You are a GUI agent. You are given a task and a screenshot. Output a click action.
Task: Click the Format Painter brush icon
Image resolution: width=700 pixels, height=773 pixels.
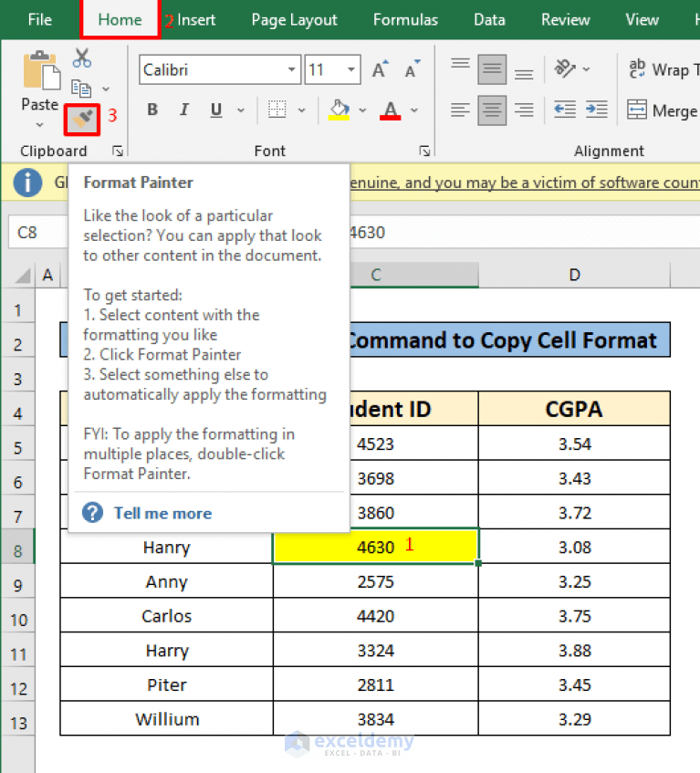(82, 120)
